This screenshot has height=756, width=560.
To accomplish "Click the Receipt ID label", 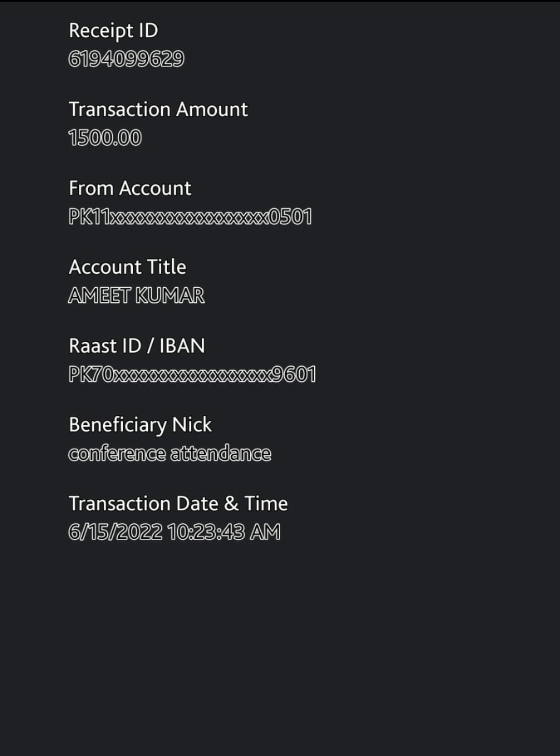I will (x=113, y=31).
